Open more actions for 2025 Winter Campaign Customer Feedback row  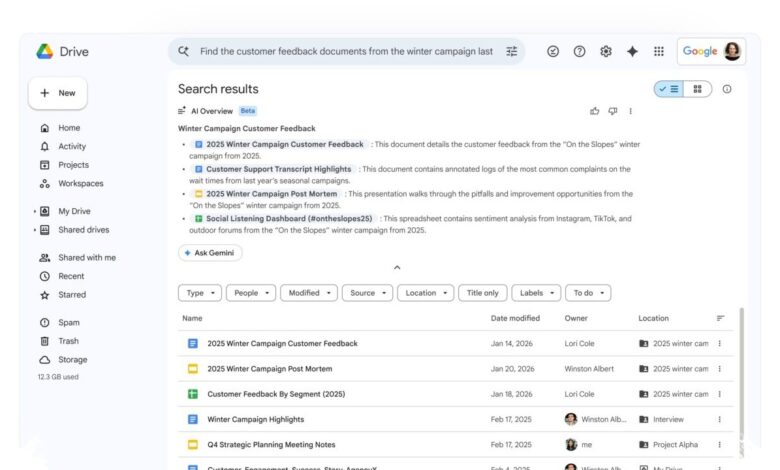pos(719,344)
